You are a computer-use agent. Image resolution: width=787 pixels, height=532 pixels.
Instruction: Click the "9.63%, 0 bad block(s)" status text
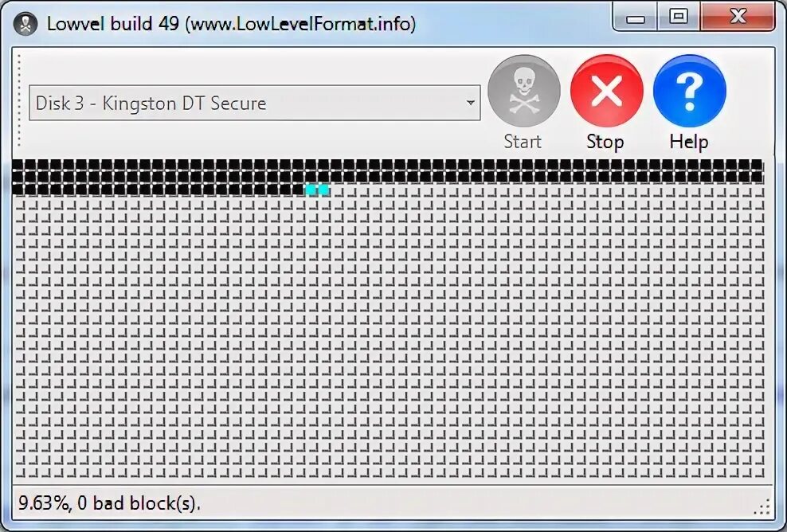pyautogui.click(x=109, y=503)
